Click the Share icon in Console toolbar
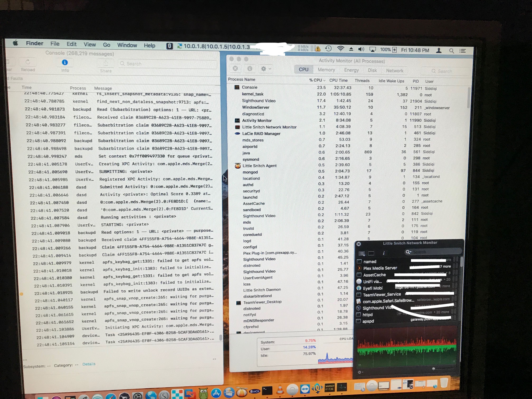This screenshot has height=399, width=532. pyautogui.click(x=106, y=63)
